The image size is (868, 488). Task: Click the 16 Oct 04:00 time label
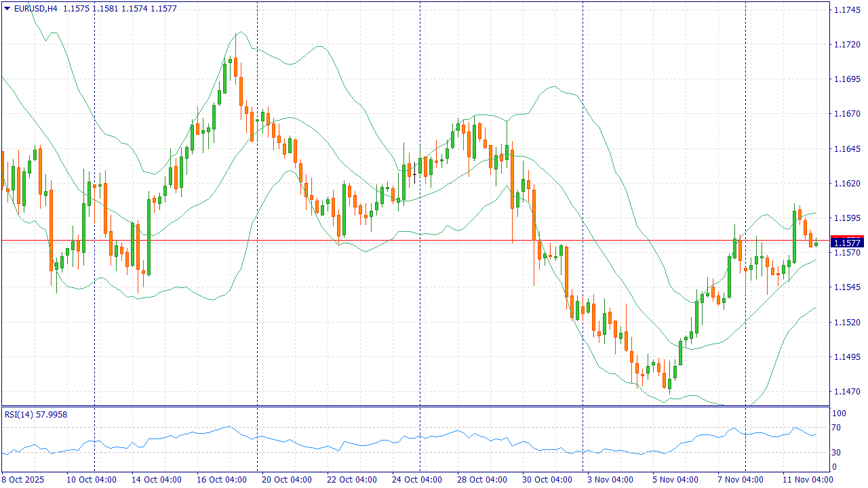coord(221,480)
